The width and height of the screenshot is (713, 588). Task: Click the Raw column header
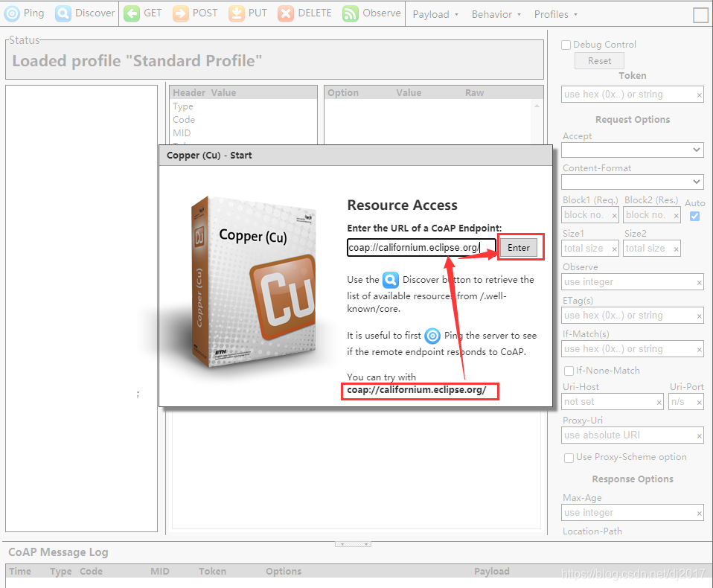[x=474, y=93]
